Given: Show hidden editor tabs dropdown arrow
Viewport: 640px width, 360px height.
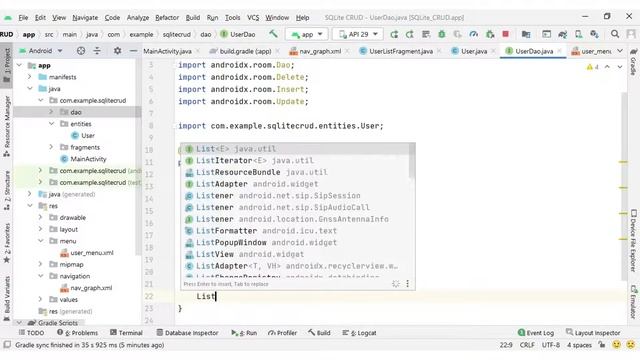Looking at the screenshot, I should [620, 51].
